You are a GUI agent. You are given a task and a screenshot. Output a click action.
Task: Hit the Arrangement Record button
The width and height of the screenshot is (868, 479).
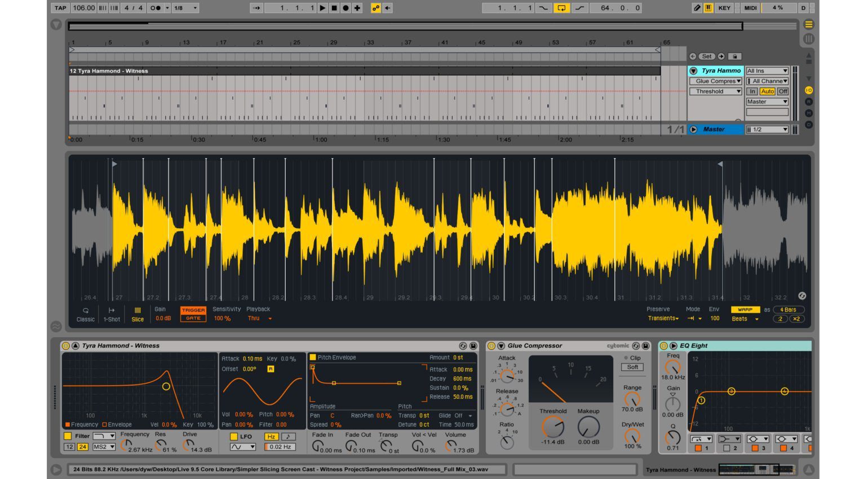point(346,8)
